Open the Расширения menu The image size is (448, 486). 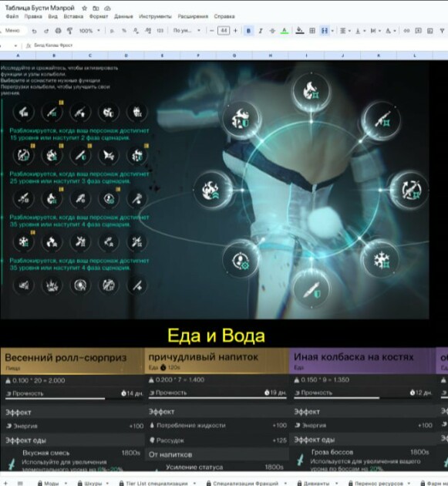point(193,16)
